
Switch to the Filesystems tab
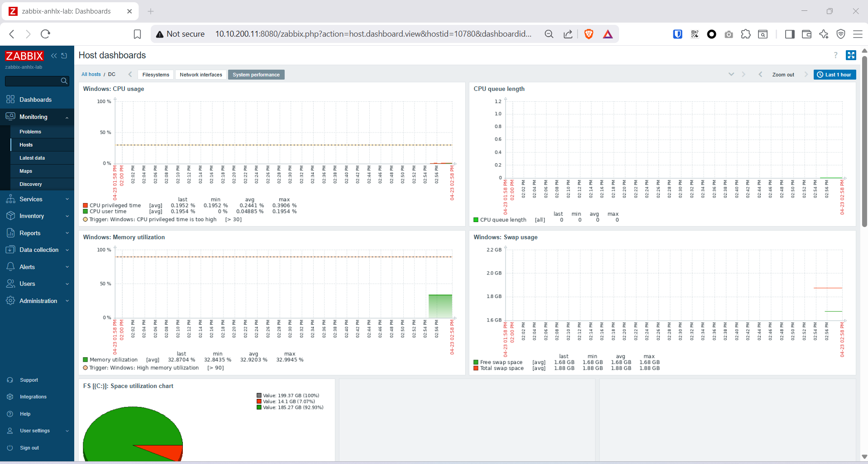coord(156,75)
